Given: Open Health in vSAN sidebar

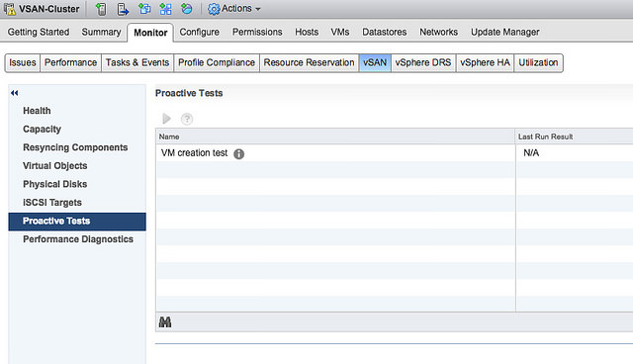Looking at the screenshot, I should pyautogui.click(x=37, y=111).
